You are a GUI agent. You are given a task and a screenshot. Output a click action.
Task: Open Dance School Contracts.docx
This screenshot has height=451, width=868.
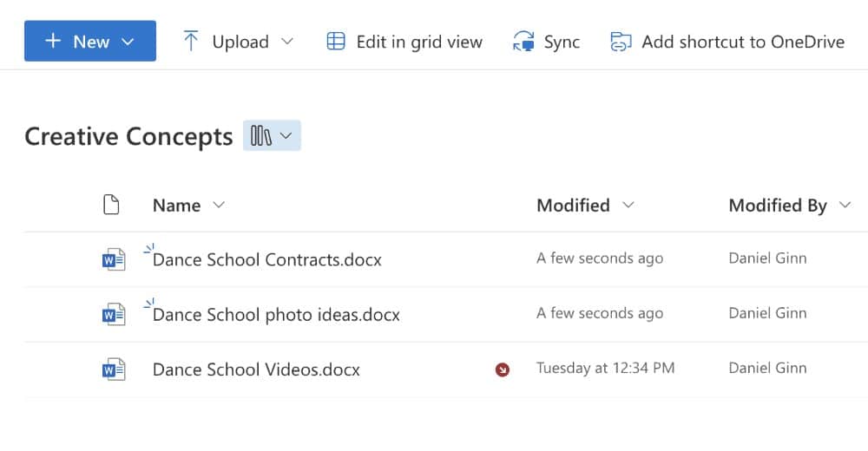(x=266, y=259)
